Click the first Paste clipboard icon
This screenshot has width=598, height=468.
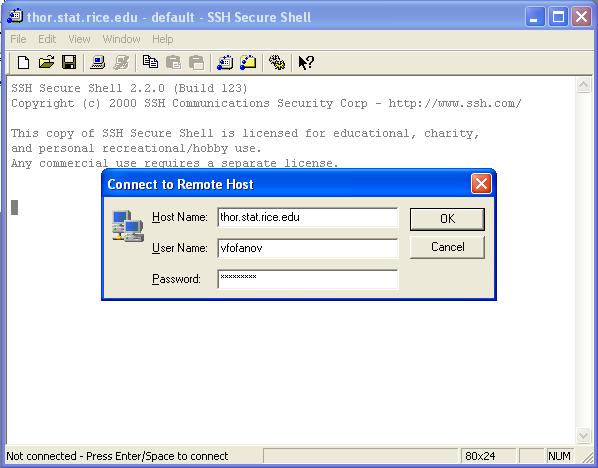pos(174,63)
